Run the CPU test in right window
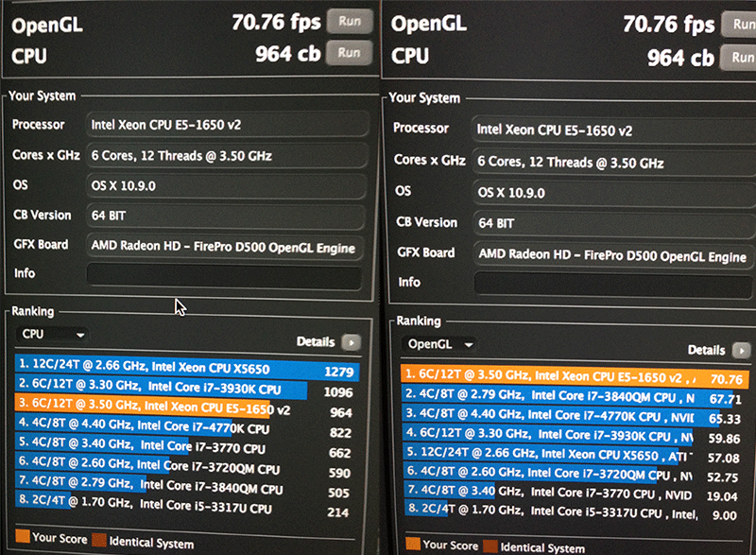Screen dimensions: 756x555 pyautogui.click(x=739, y=58)
